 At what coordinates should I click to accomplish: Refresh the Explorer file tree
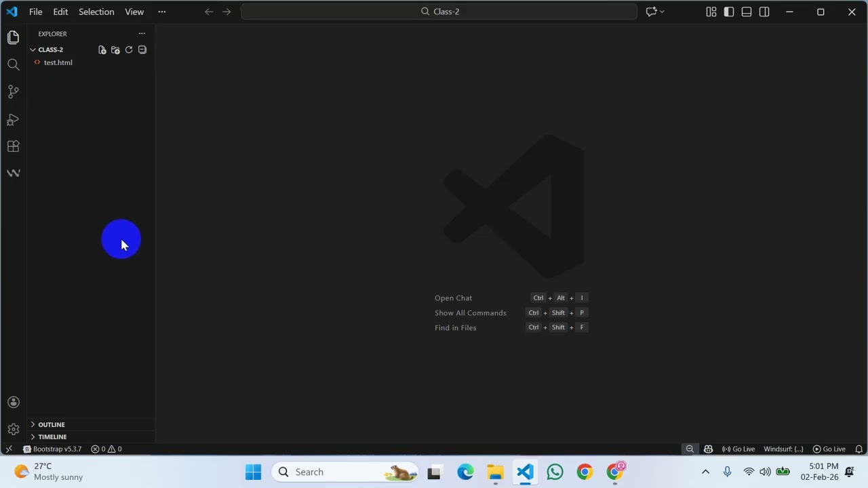(x=129, y=49)
